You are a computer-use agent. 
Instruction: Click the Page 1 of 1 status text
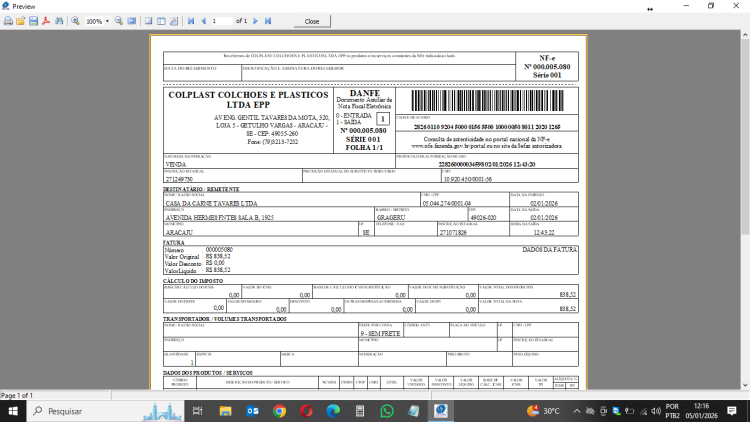pyautogui.click(x=17, y=395)
